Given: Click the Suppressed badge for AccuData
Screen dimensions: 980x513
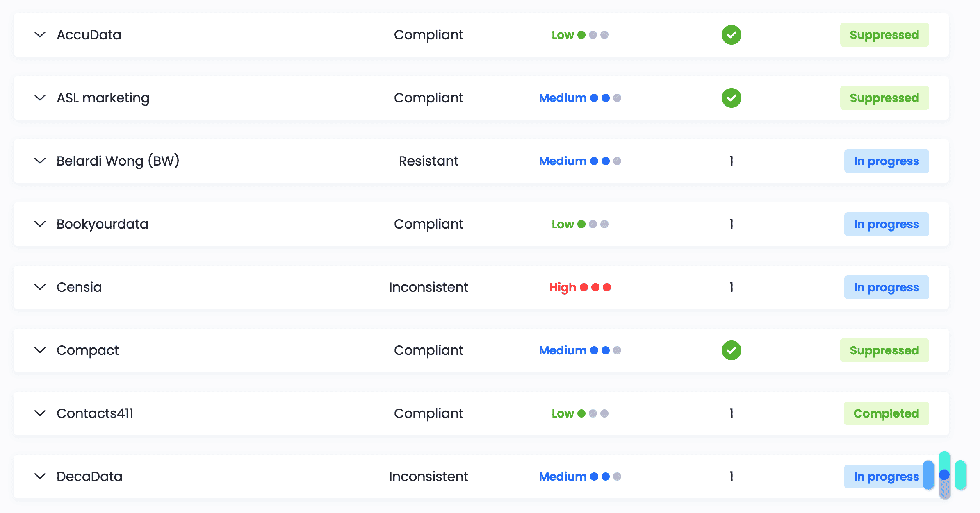Looking at the screenshot, I should click(x=884, y=35).
